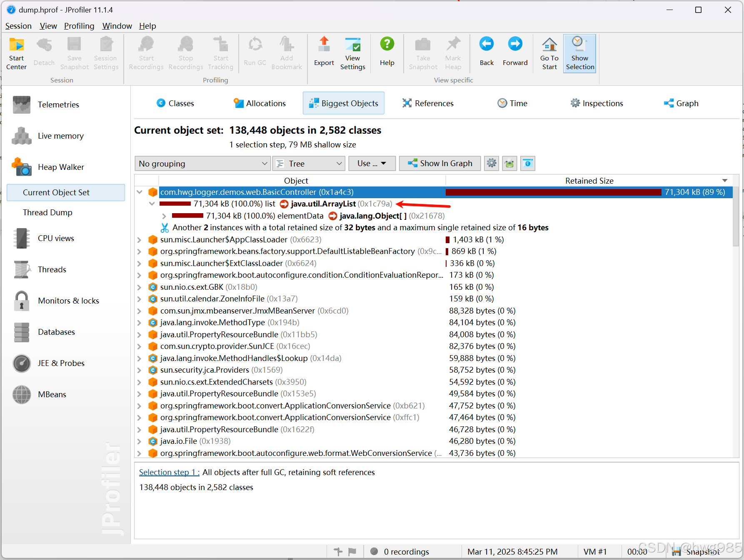Open Threads section
This screenshot has height=560, width=744.
tap(40, 269)
